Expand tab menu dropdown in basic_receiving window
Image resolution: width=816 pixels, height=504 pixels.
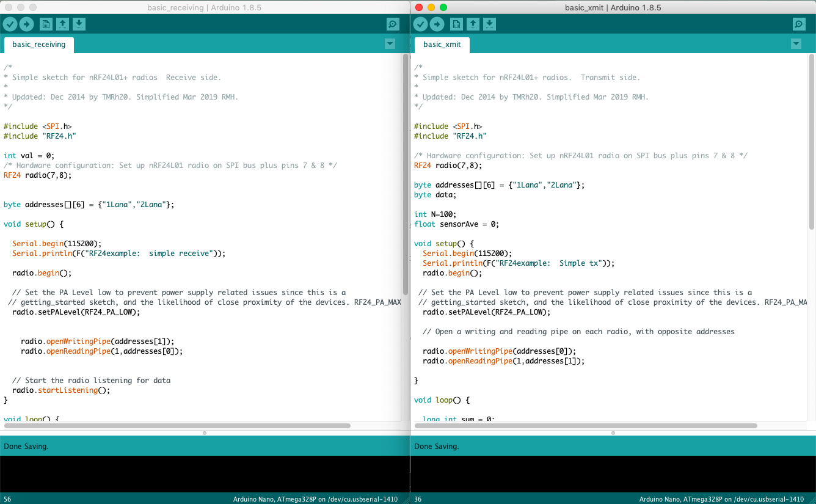[390, 44]
